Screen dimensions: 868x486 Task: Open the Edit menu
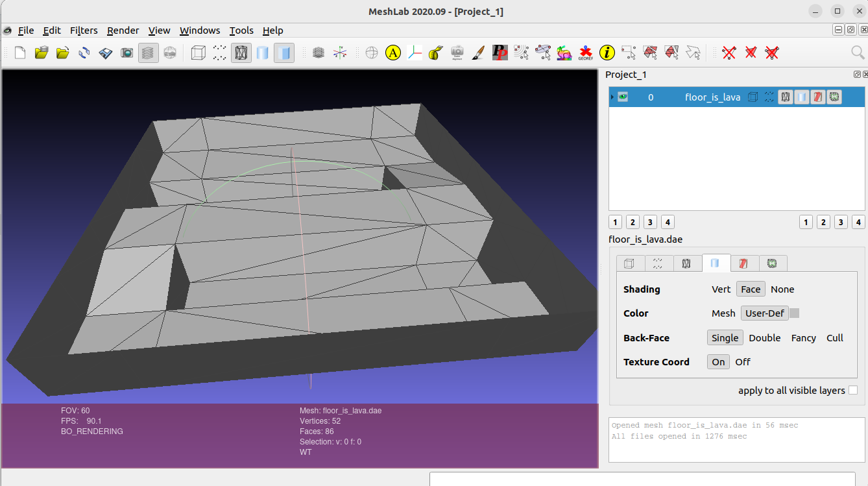point(52,30)
